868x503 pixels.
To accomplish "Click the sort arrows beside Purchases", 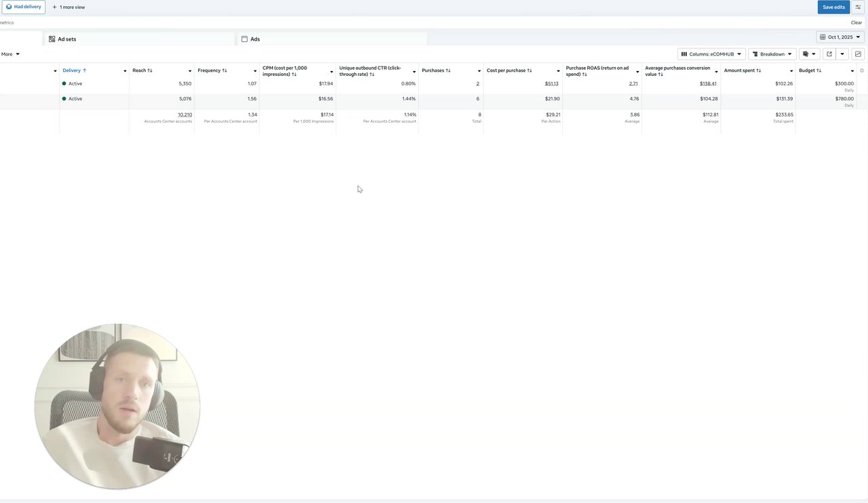I will click(448, 71).
